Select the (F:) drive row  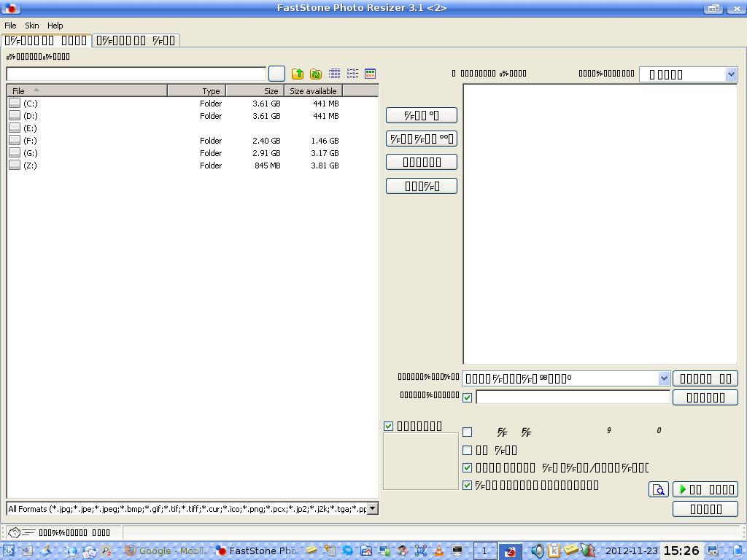pyautogui.click(x=193, y=141)
